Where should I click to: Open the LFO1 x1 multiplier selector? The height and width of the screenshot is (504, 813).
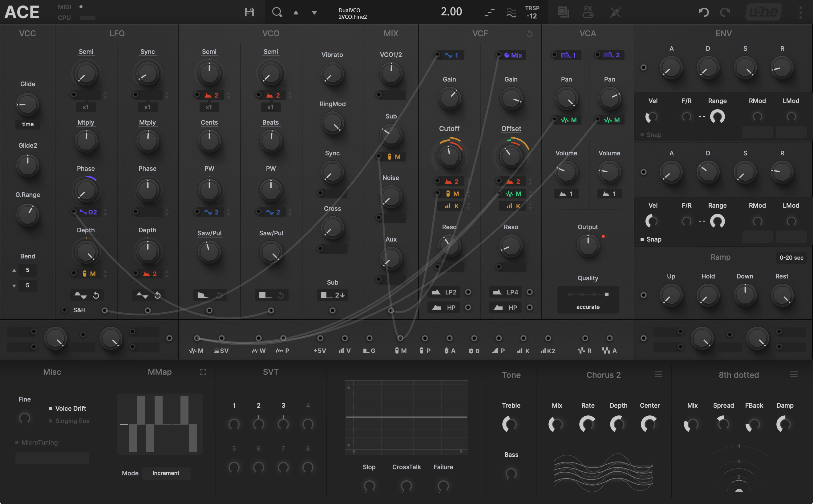click(86, 107)
